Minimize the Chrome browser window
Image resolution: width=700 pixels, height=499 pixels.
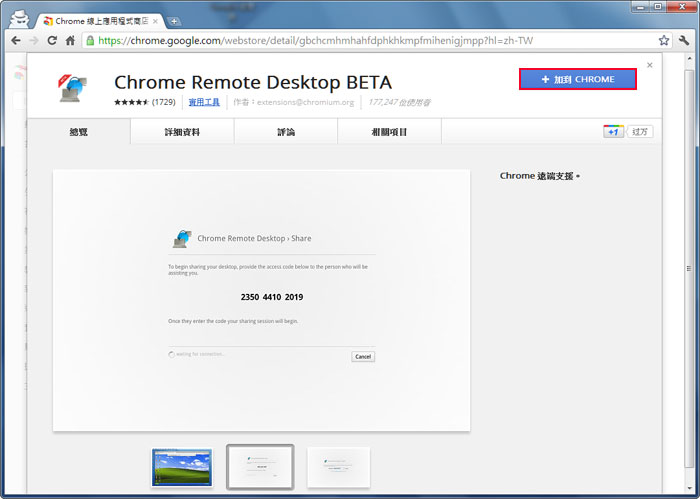(x=641, y=7)
